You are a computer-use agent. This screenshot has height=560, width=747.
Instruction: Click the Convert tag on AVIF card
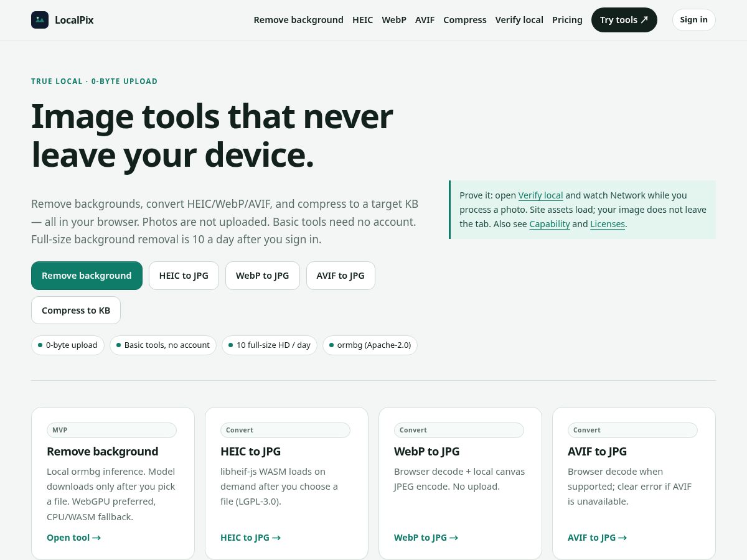(632, 430)
